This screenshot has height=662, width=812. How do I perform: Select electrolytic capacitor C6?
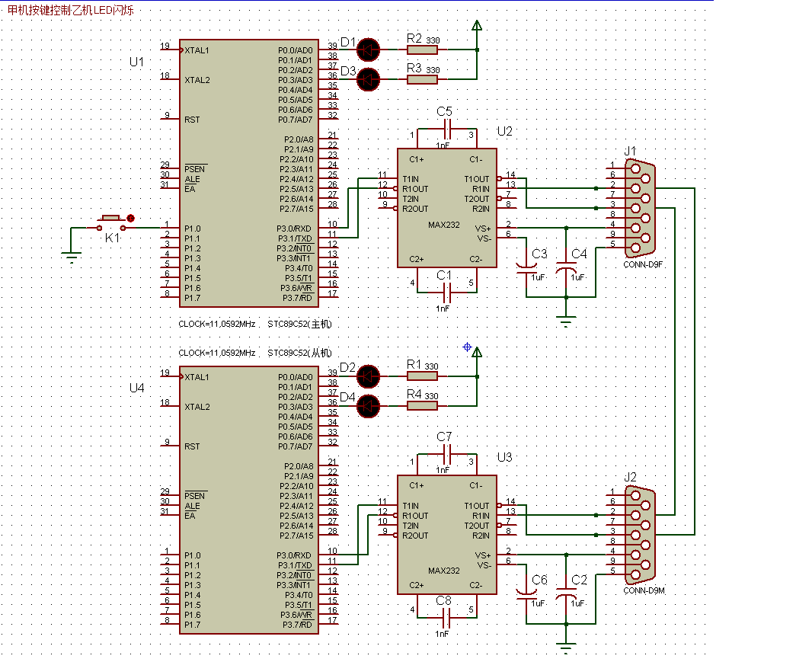pos(526,593)
